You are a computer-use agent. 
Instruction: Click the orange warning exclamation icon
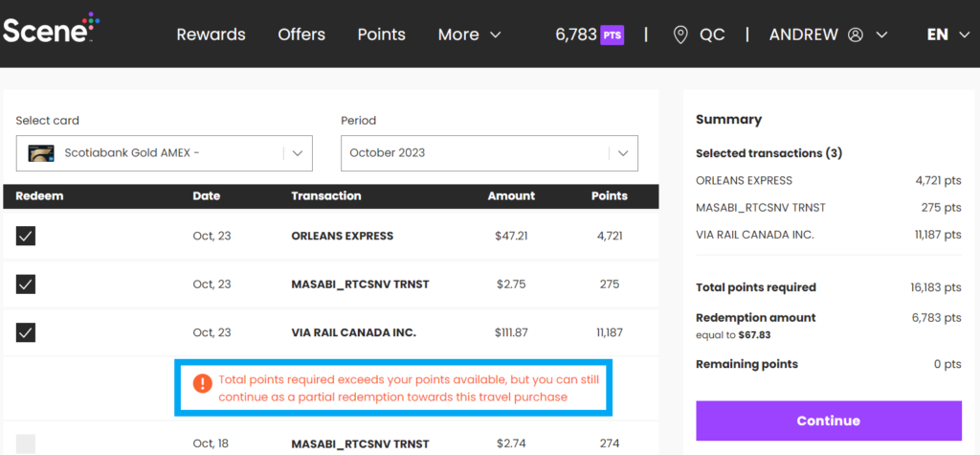[x=202, y=383]
